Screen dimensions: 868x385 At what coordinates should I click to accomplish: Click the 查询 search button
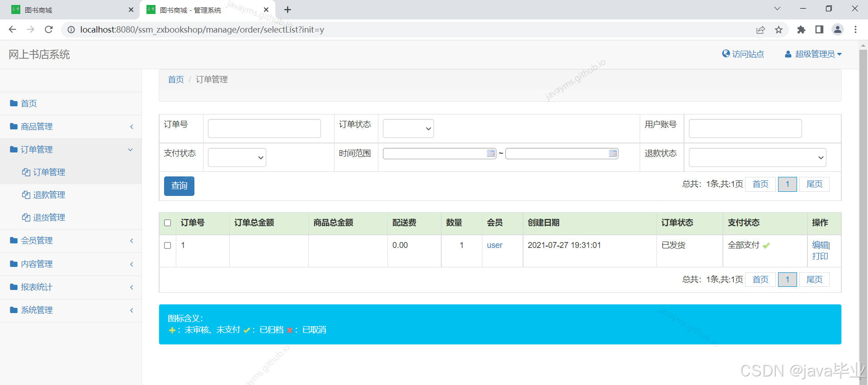click(179, 186)
